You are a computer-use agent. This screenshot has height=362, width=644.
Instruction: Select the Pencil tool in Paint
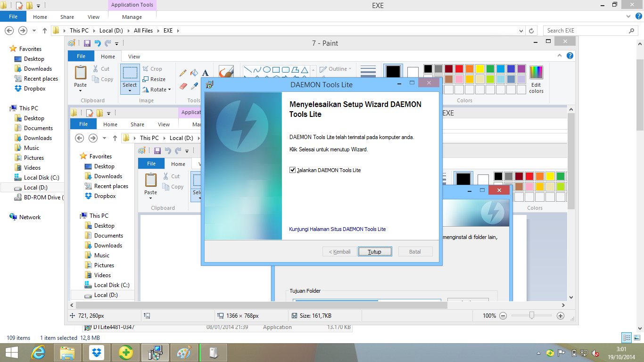tap(183, 73)
